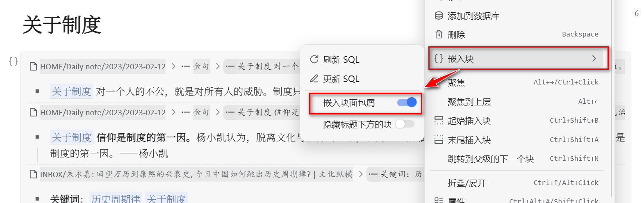Click the pencil icon beside 更新 SQL
644x203 pixels.
tap(314, 78)
